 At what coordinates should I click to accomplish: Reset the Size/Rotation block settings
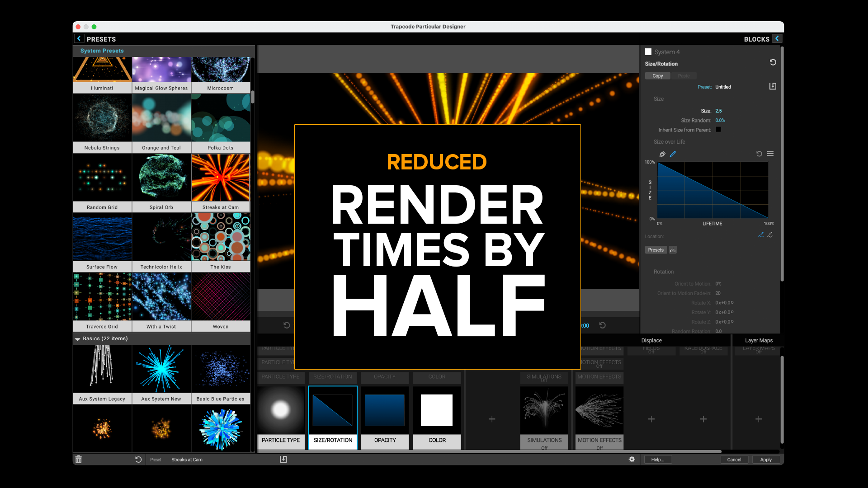point(773,62)
